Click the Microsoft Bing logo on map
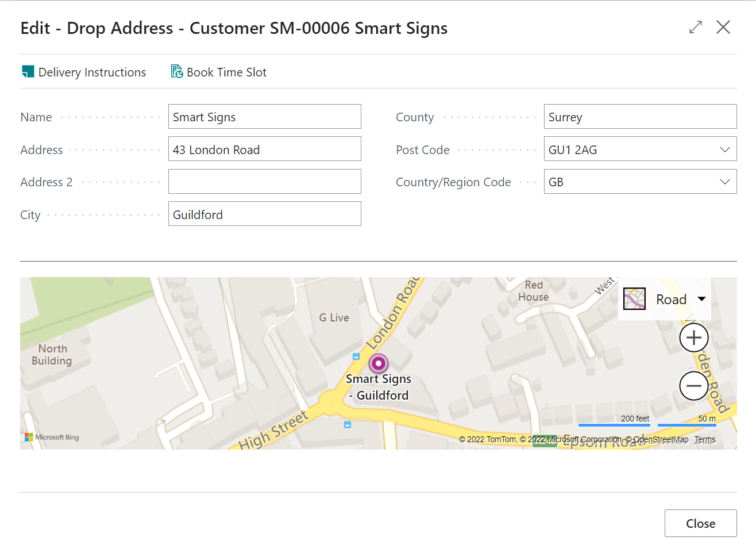This screenshot has width=756, height=556. tap(52, 437)
